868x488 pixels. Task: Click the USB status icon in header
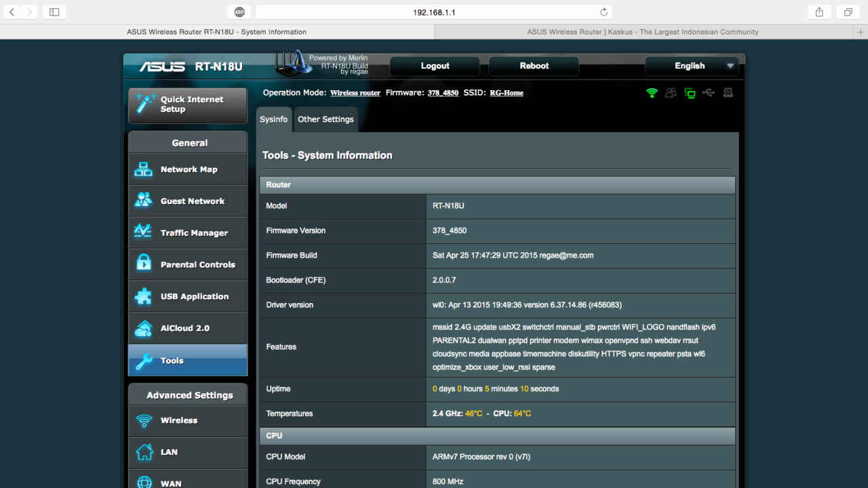pyautogui.click(x=709, y=93)
